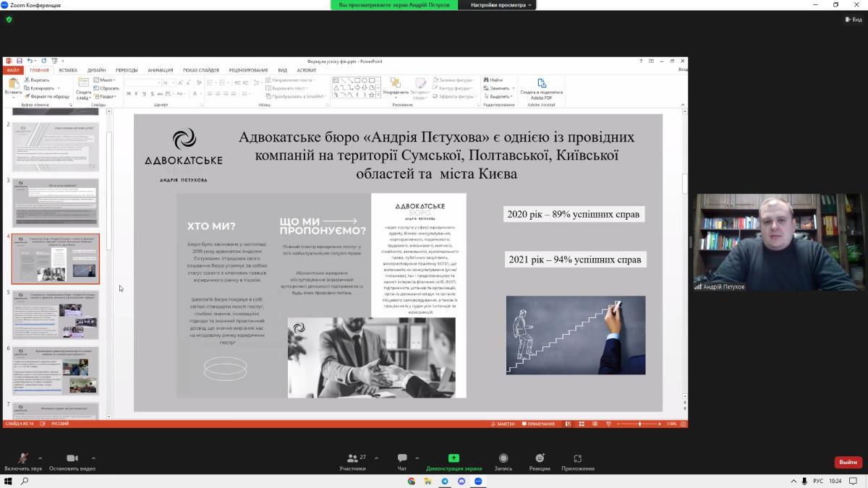This screenshot has height=488, width=868.
Task: Adjust the PowerPoint zoom slider
Action: pyautogui.click(x=639, y=424)
